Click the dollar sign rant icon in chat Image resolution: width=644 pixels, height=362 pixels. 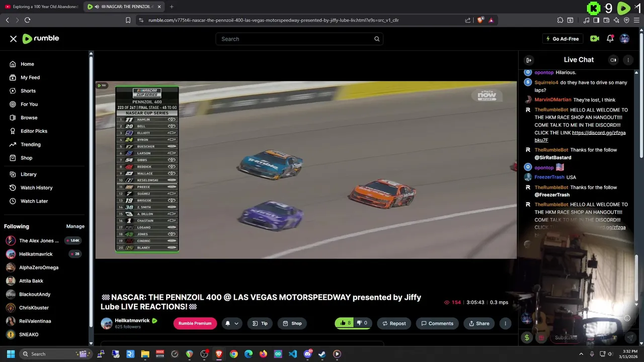click(527, 338)
